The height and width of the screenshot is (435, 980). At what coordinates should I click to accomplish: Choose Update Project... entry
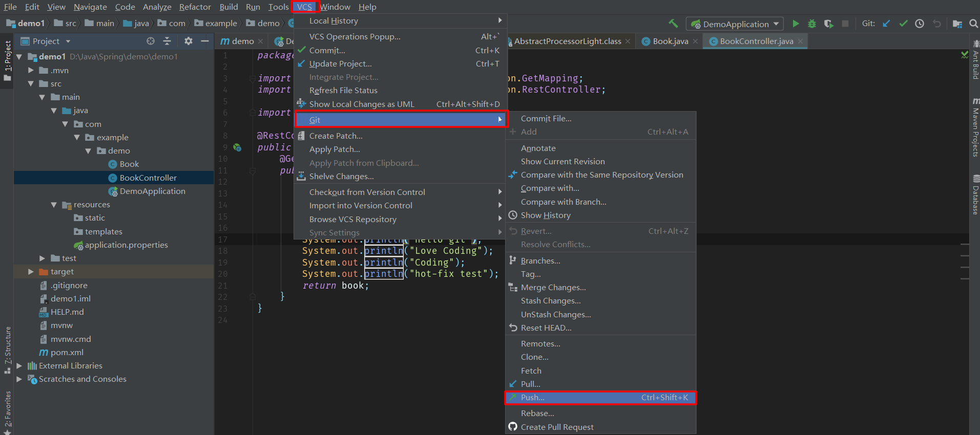[x=400, y=63]
